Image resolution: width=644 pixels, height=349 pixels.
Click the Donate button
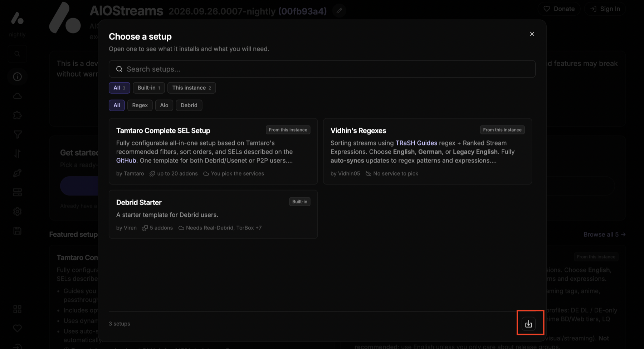pos(559,9)
